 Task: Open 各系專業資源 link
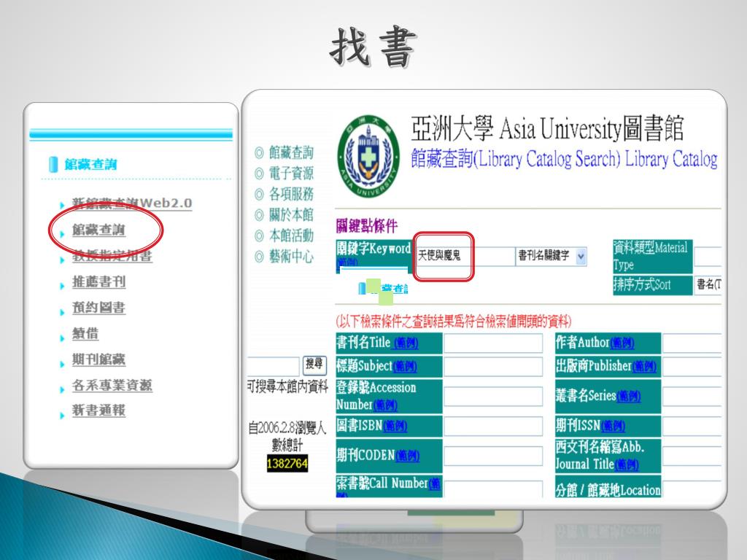coord(112,385)
